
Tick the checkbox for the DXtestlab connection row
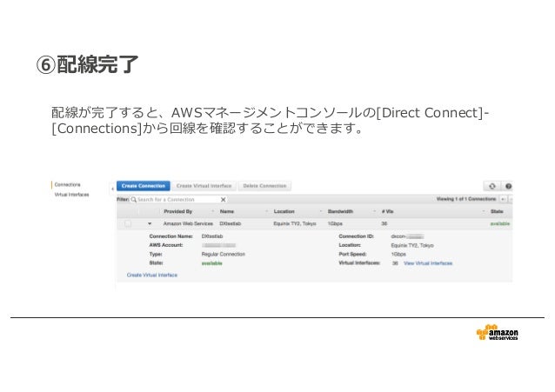(x=128, y=223)
